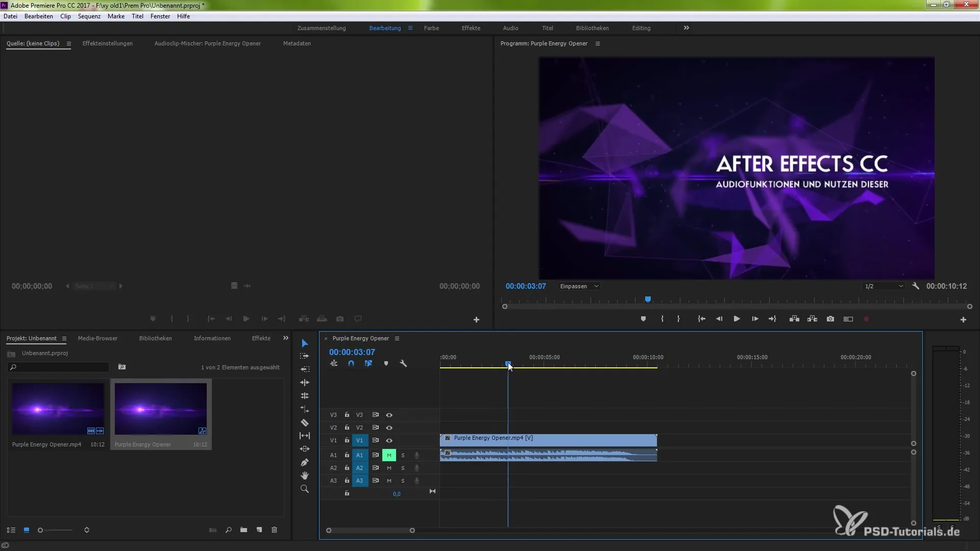
Task: Open Program monitor settings wrench
Action: tap(916, 286)
